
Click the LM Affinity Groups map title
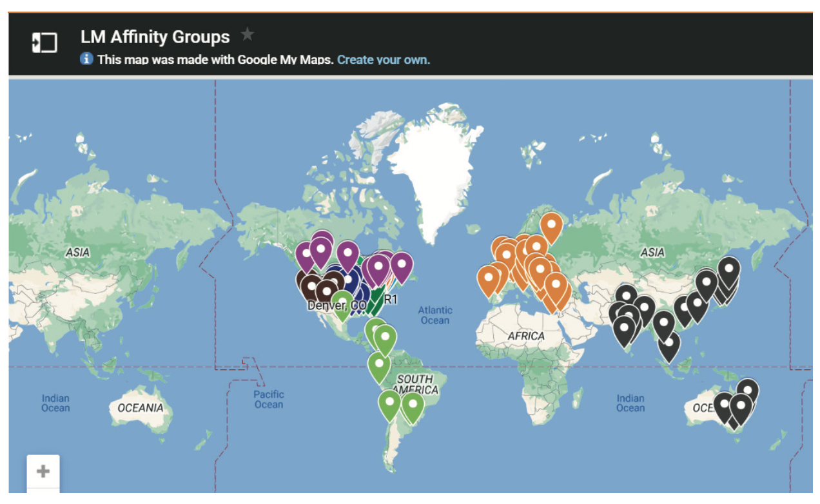click(155, 37)
